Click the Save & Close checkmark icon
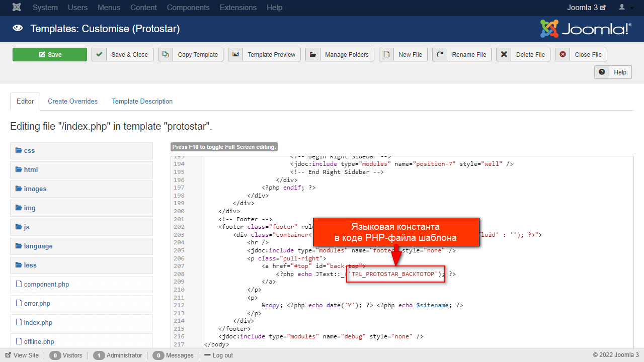Viewport: 644px width, 362px height. pos(100,54)
